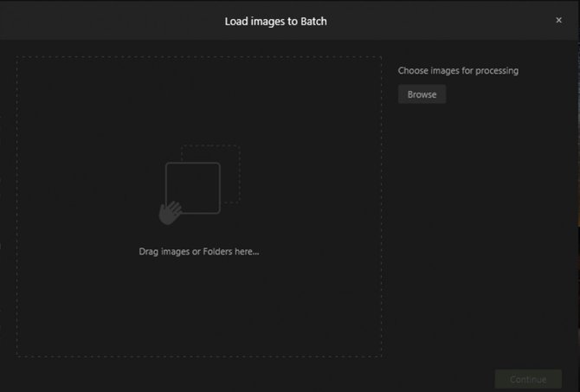Click the word 'processing' in the side label
This screenshot has width=580, height=392.
(497, 71)
